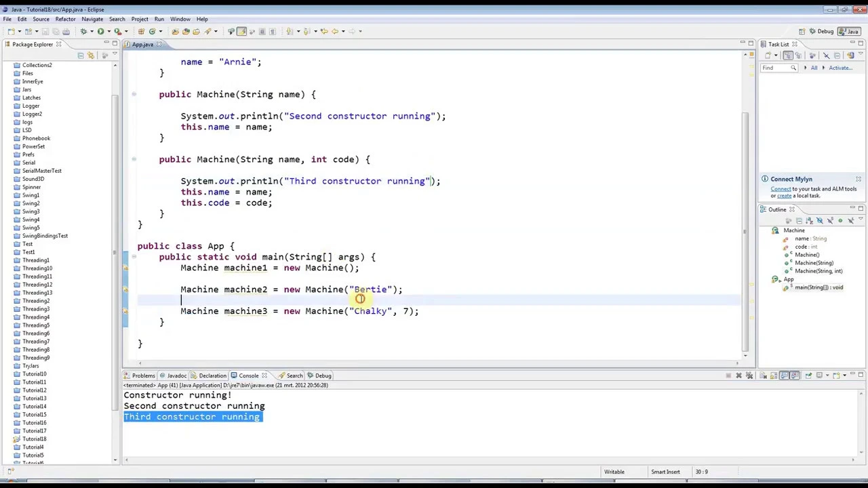Toggle Link with Editor in Package Explorer

(90, 55)
